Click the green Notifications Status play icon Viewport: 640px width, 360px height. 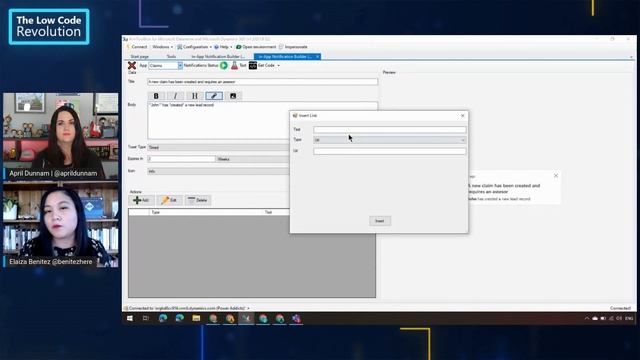(x=224, y=65)
